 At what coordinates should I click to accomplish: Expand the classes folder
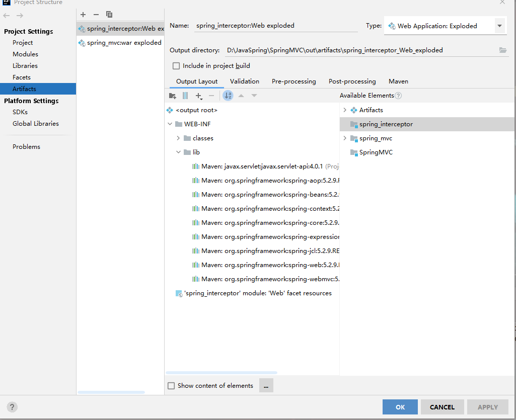(178, 138)
